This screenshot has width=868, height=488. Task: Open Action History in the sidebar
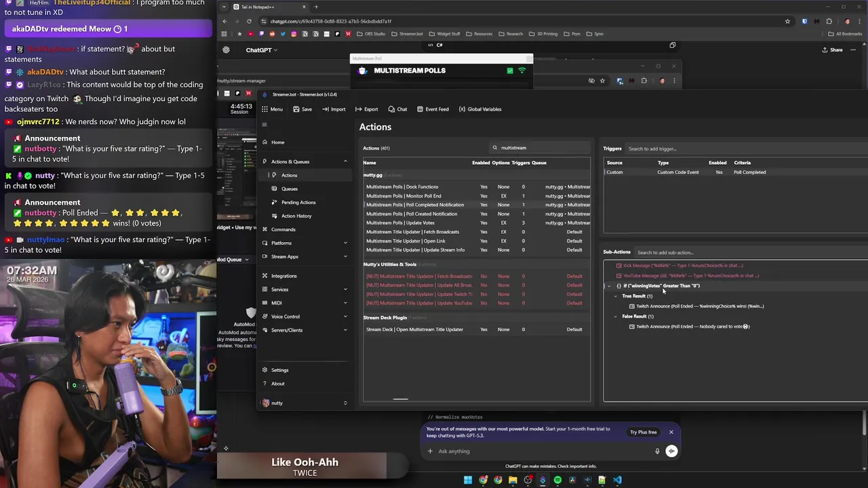pos(296,216)
